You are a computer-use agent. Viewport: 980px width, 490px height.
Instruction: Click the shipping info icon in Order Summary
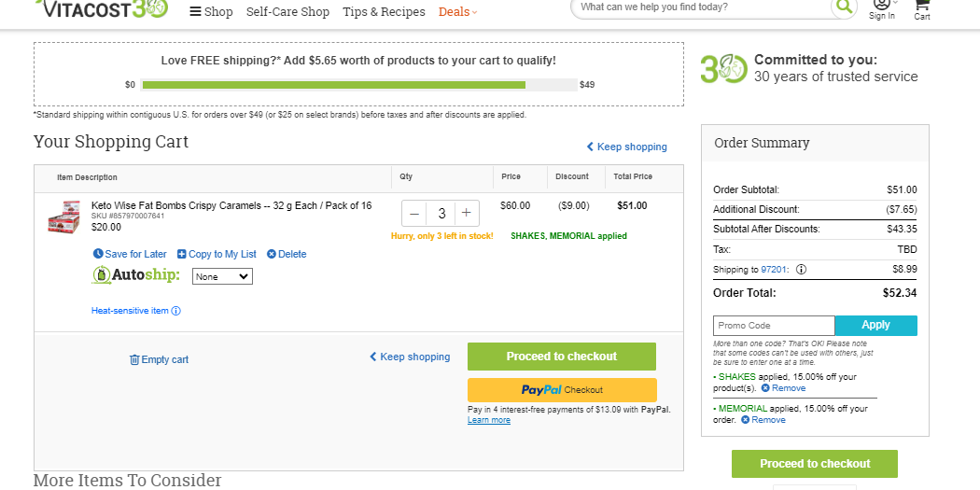[801, 270]
